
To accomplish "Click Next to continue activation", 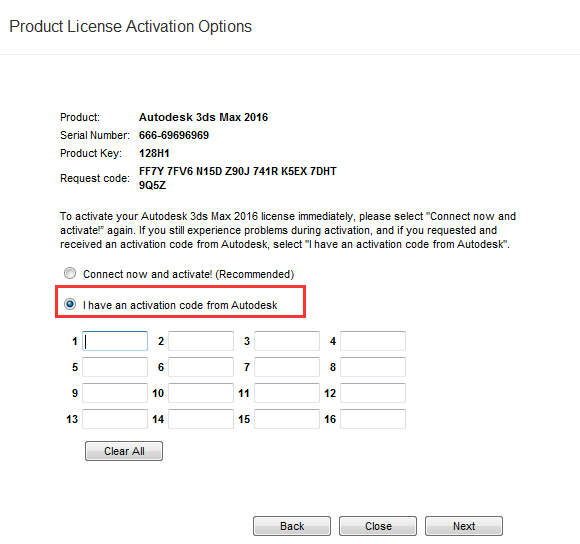I will point(464,526).
